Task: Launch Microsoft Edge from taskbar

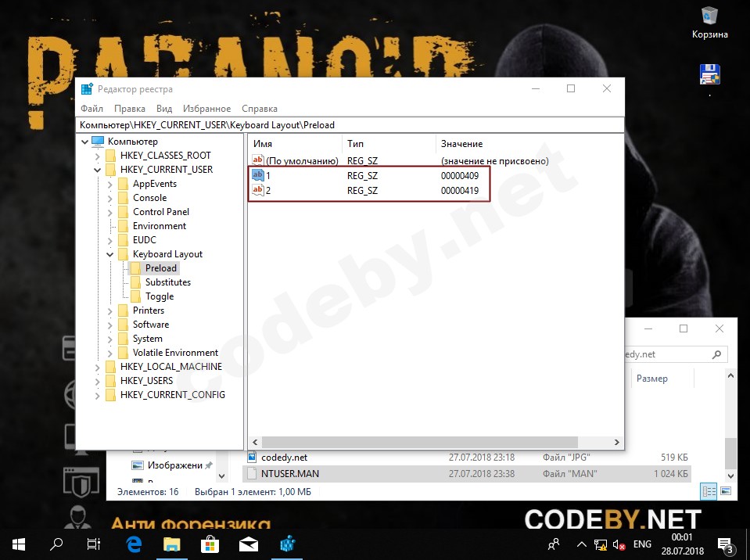Action: (x=134, y=544)
